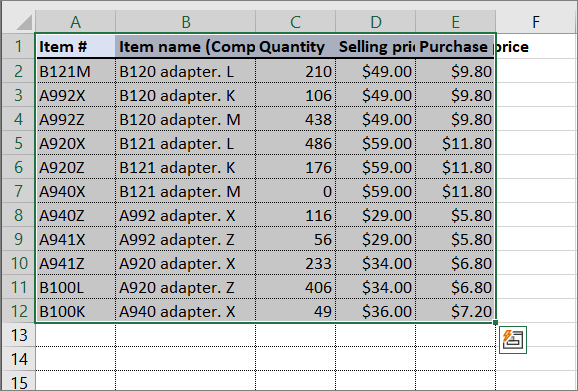Select cell with B121 adapter. M
The image size is (578, 391).
point(185,191)
